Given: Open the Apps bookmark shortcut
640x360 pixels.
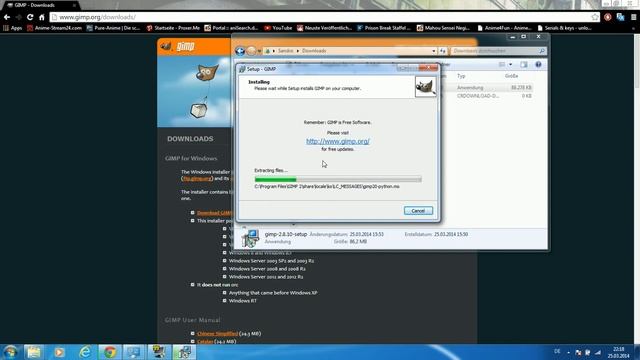Looking at the screenshot, I should coord(12,28).
